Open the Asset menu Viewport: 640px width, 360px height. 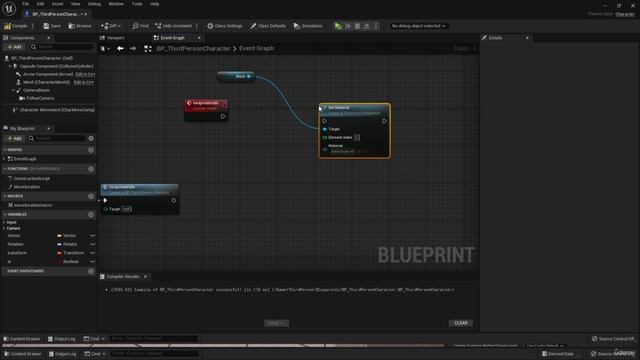coord(57,4)
